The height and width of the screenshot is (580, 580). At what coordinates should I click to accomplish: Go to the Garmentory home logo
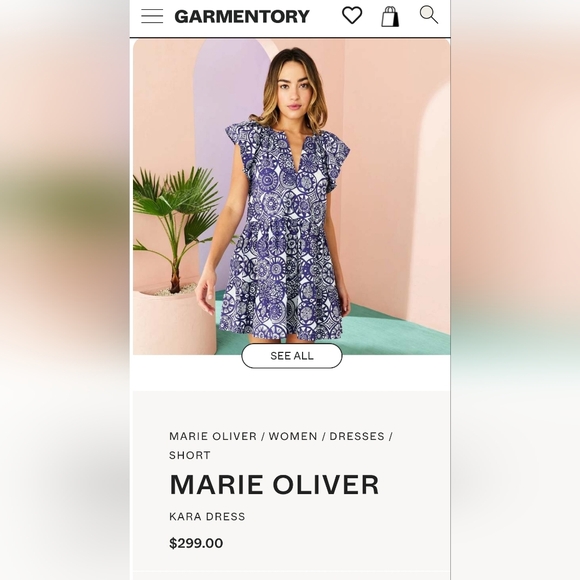pyautogui.click(x=242, y=17)
